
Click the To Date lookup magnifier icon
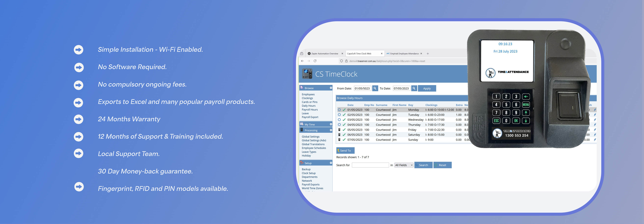[x=414, y=88]
